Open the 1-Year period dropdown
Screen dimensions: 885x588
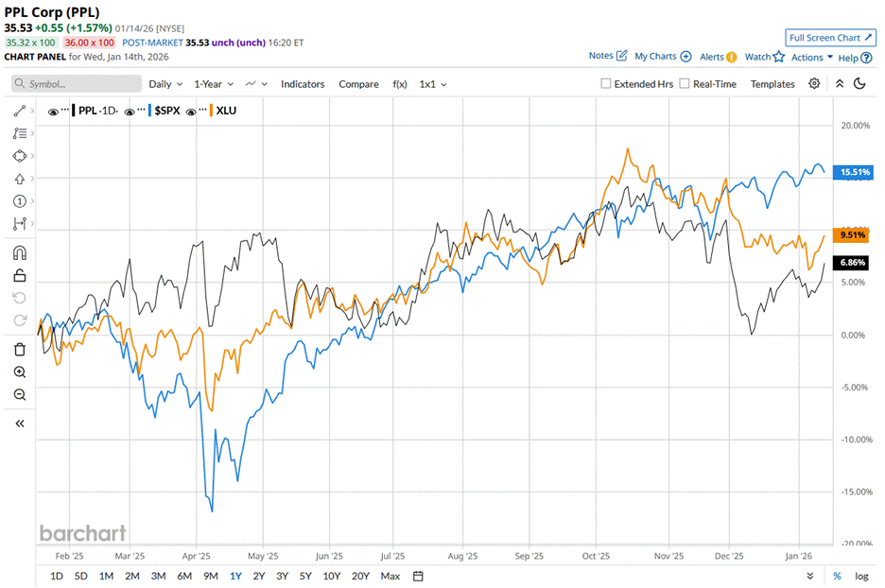214,84
